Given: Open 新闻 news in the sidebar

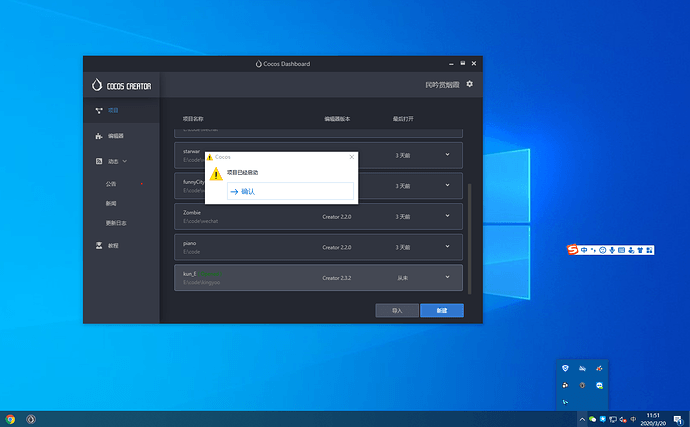Looking at the screenshot, I should [x=111, y=203].
